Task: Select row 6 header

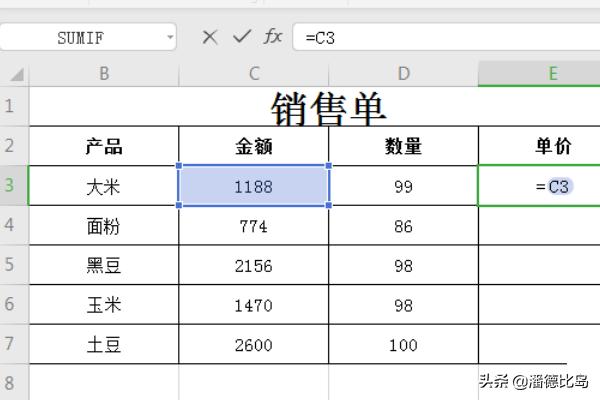Action: 14,304
